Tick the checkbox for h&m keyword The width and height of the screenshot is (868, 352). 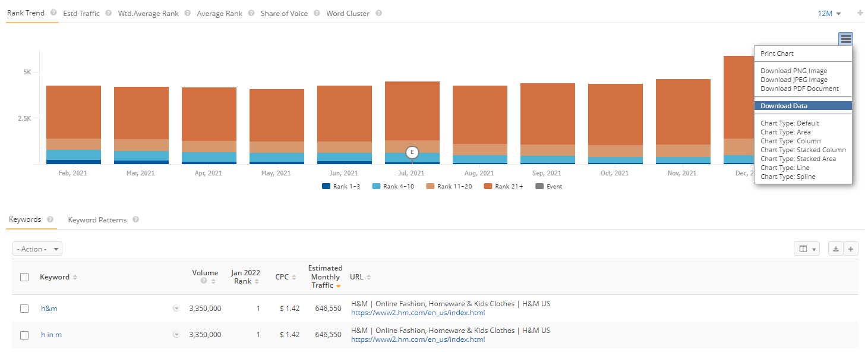[24, 309]
